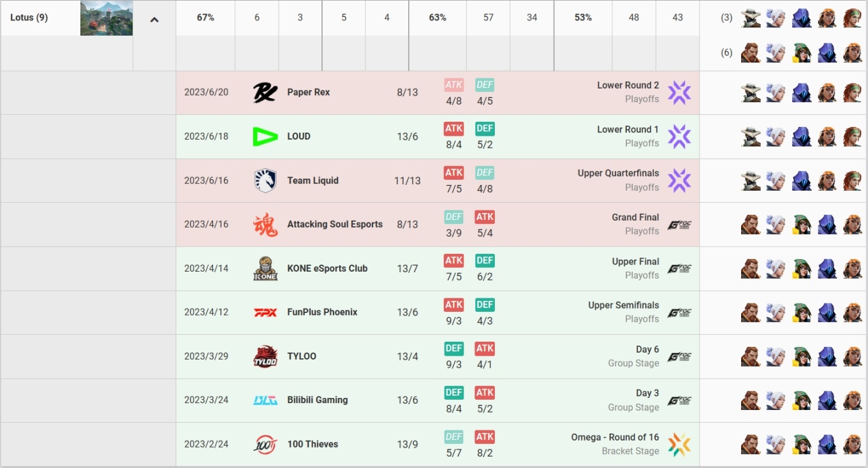868x468 pixels.
Task: Open the event icon in Paper Rex row
Action: click(679, 92)
